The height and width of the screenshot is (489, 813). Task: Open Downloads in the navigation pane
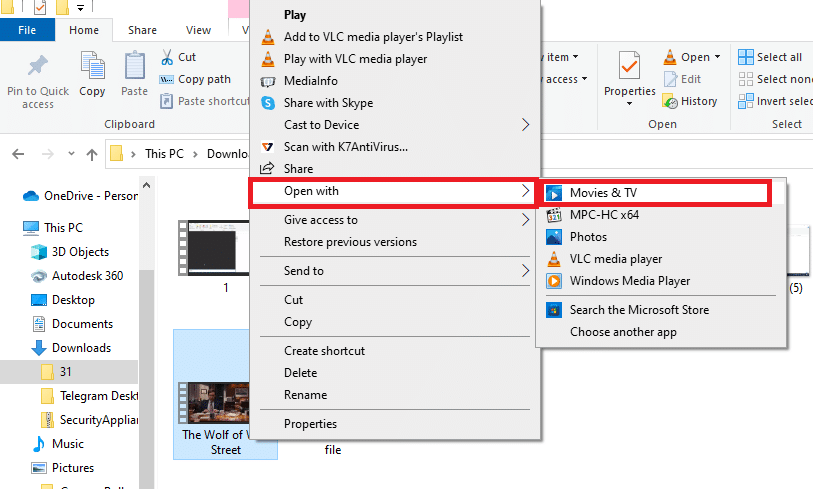coord(71,347)
